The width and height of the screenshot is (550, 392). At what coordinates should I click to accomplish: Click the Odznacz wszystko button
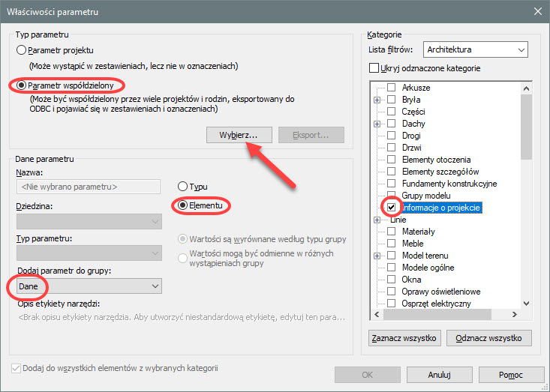pos(488,338)
